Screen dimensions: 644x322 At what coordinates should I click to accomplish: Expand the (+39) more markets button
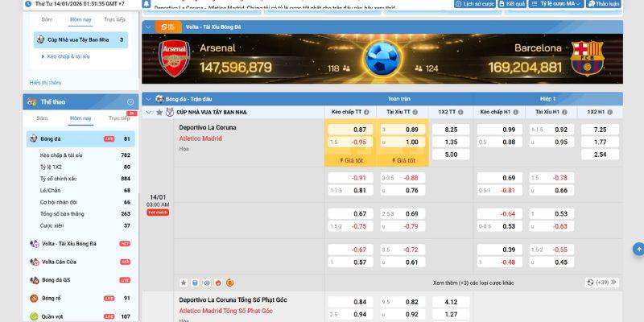coord(602,283)
